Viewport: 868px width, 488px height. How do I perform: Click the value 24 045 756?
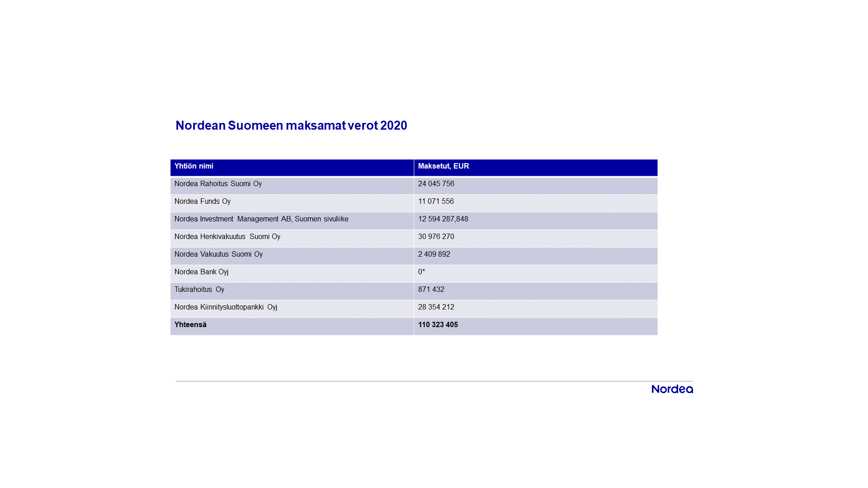436,184
